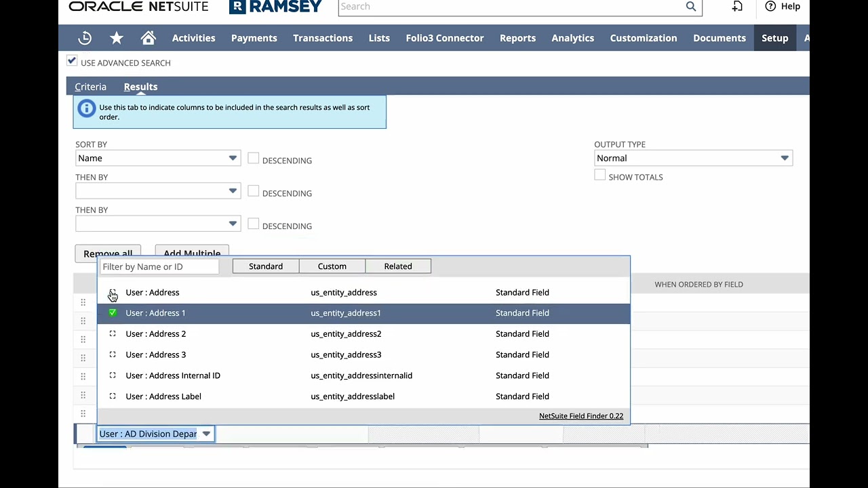Check the Show Totals box

[599, 175]
